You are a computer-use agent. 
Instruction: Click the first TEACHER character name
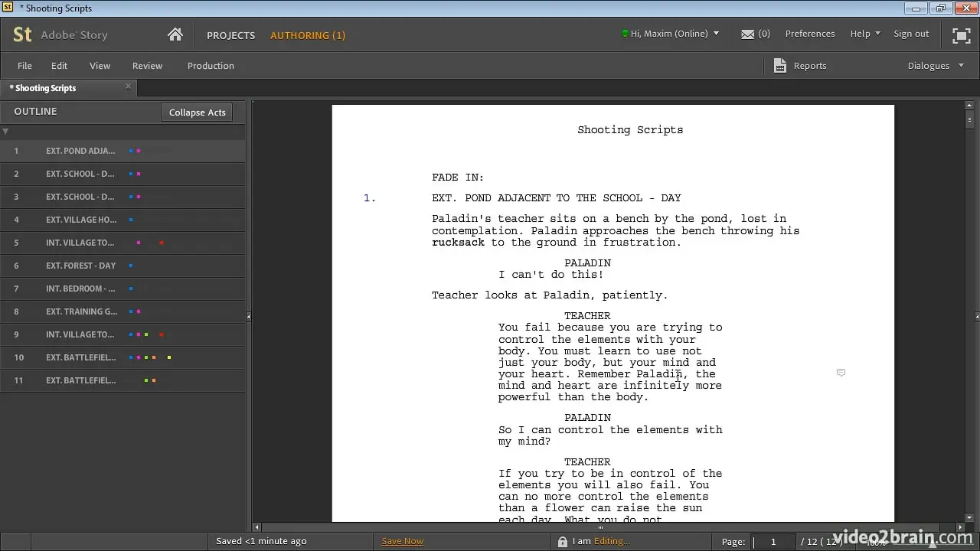[587, 316]
